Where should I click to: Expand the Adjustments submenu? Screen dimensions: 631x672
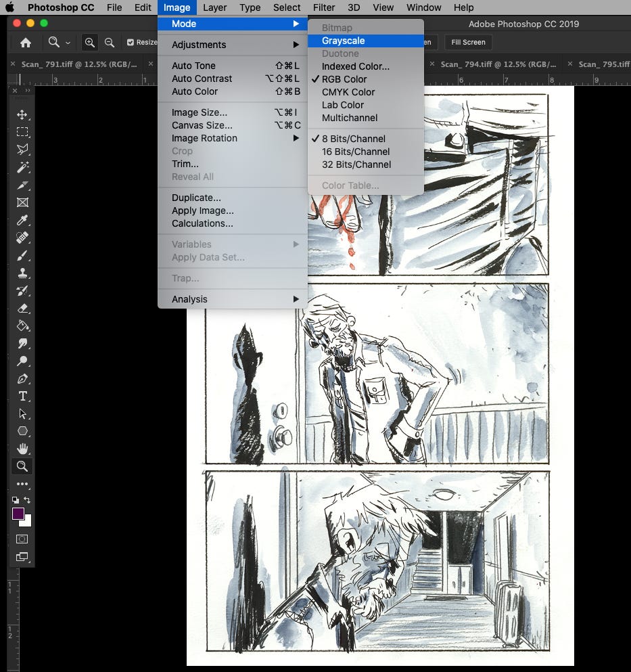click(x=233, y=45)
